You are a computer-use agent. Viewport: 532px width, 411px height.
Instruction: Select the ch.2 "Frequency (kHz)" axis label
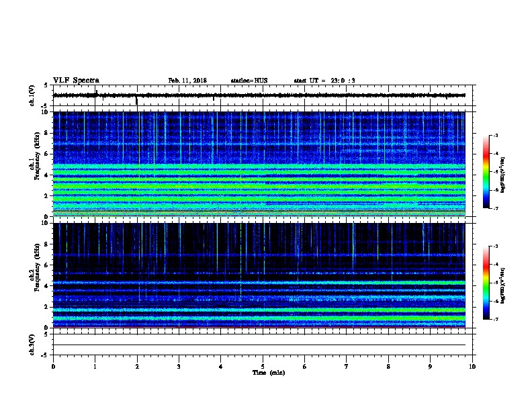pos(37,267)
